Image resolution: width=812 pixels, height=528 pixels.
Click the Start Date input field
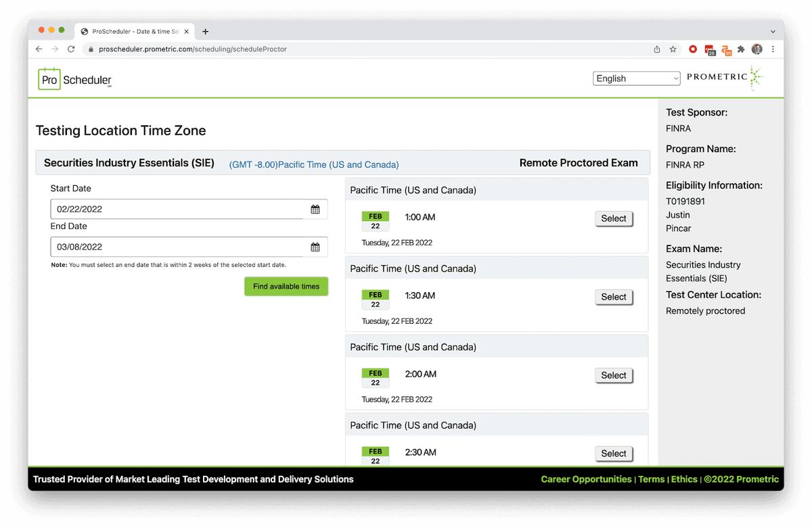(176, 210)
